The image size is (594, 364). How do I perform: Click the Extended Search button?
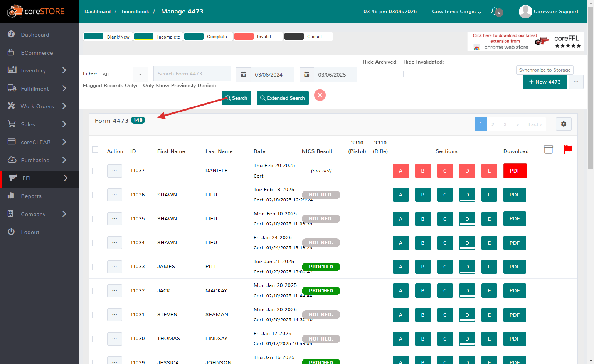click(x=283, y=98)
